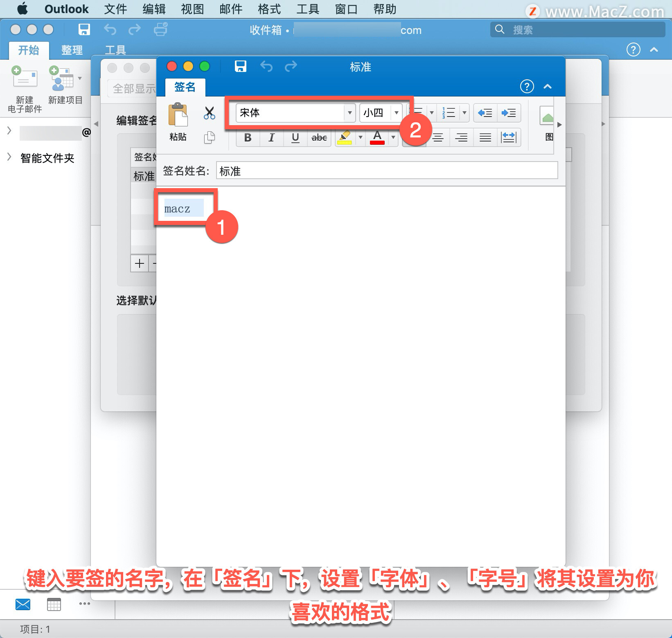
Task: Switch to the 开始 ribbon tab
Action: coord(29,50)
